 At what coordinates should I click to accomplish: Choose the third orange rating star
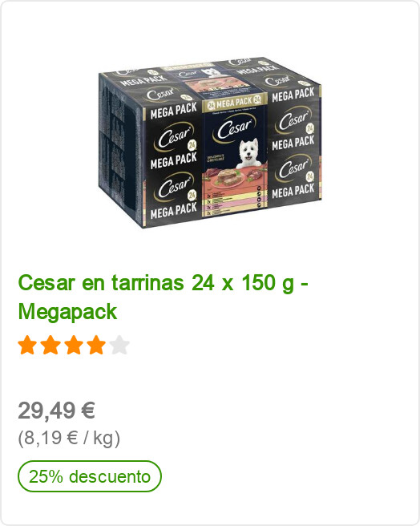pyautogui.click(x=74, y=345)
